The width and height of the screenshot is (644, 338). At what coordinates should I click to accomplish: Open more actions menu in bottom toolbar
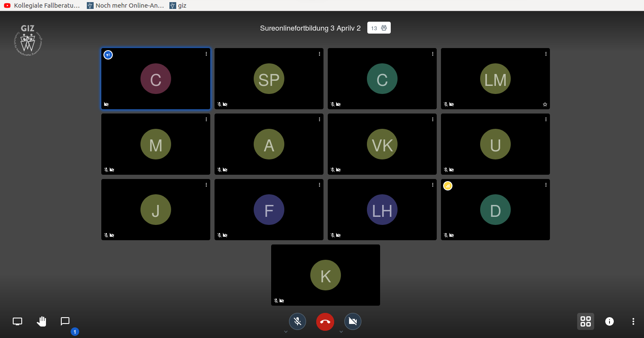[x=633, y=321]
